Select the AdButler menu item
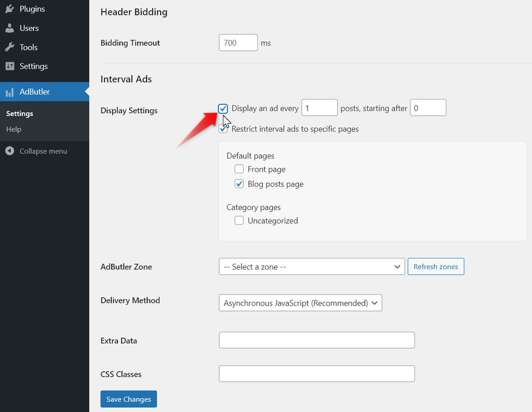 pos(45,91)
